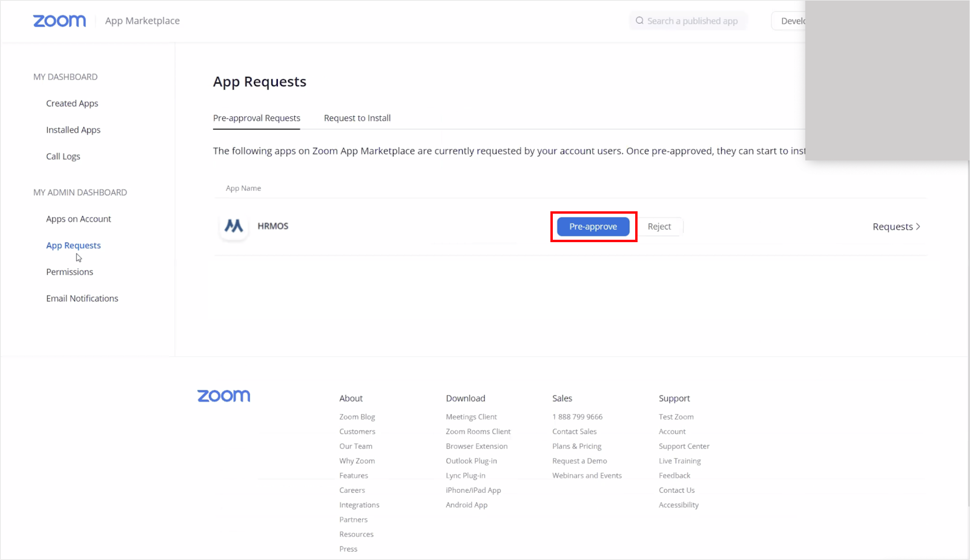Open the Careers footer link
The height and width of the screenshot is (560, 970).
[x=352, y=490]
